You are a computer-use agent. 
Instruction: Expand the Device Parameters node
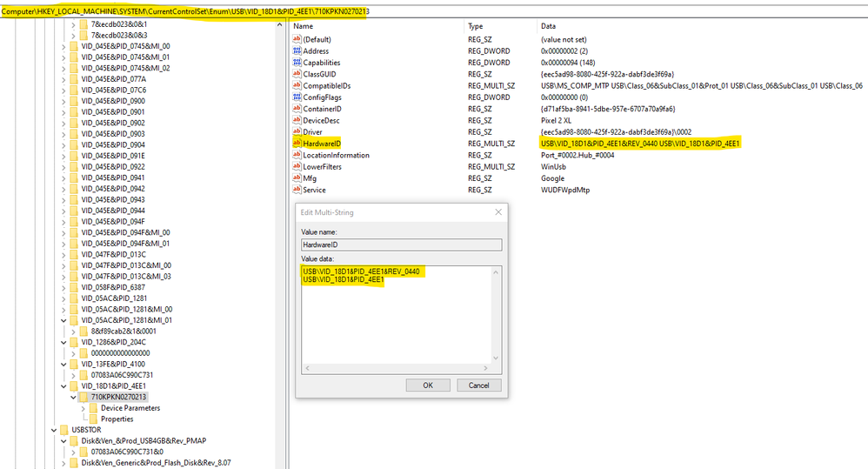tap(83, 408)
